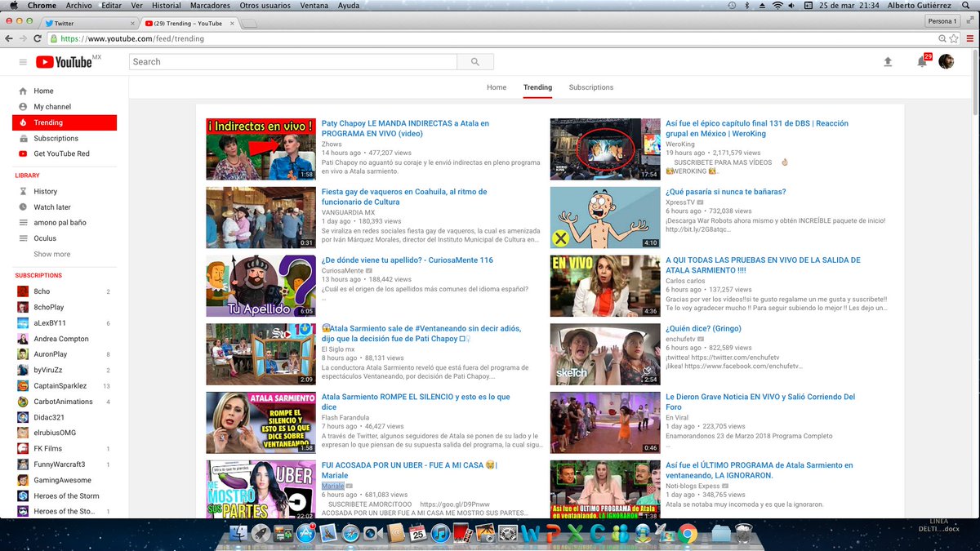Click the enchufetv channel name
980x551 pixels.
682,339
